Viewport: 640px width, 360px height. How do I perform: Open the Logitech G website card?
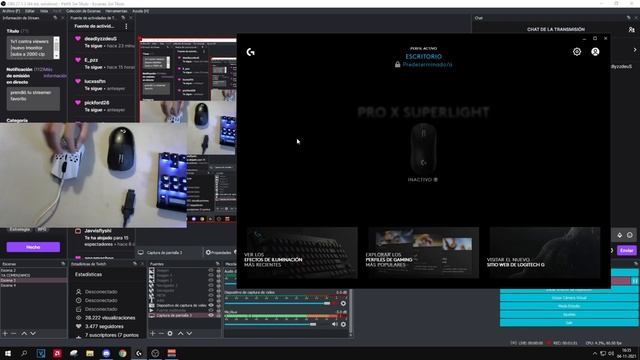click(x=545, y=253)
